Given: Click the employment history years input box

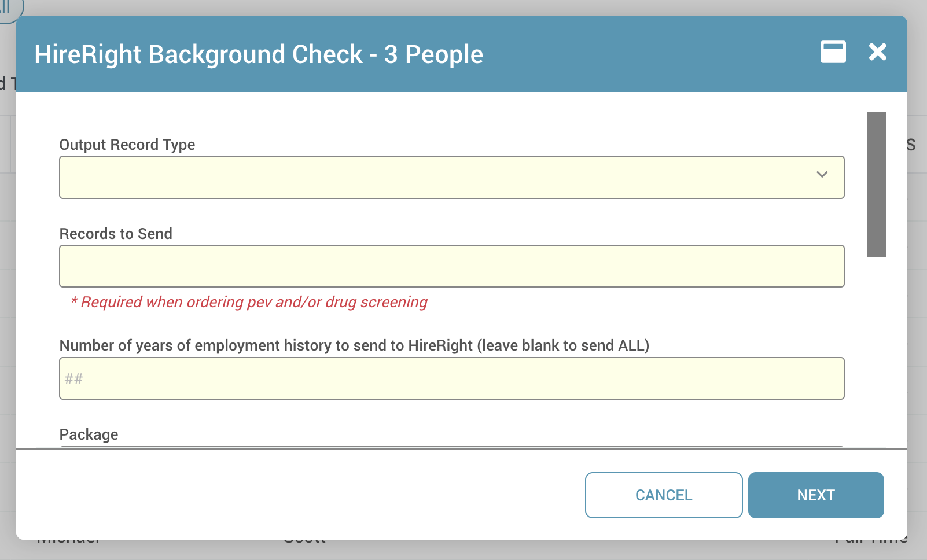Looking at the screenshot, I should pyautogui.click(x=451, y=378).
